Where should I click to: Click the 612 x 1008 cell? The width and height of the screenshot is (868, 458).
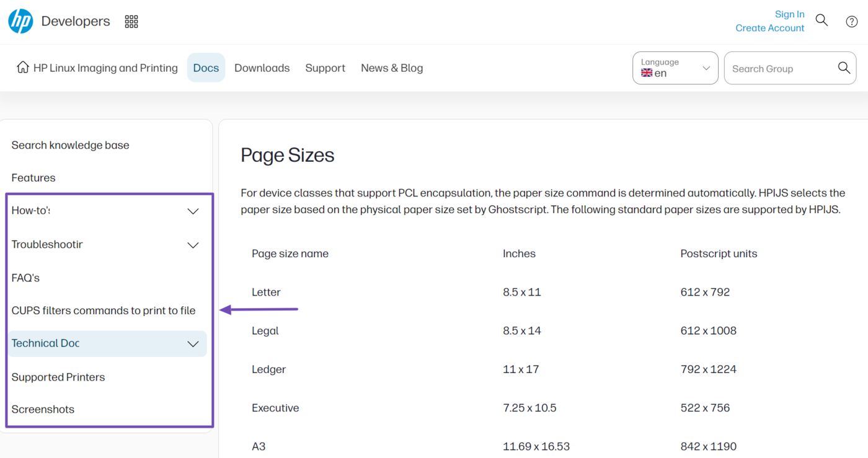coord(708,331)
